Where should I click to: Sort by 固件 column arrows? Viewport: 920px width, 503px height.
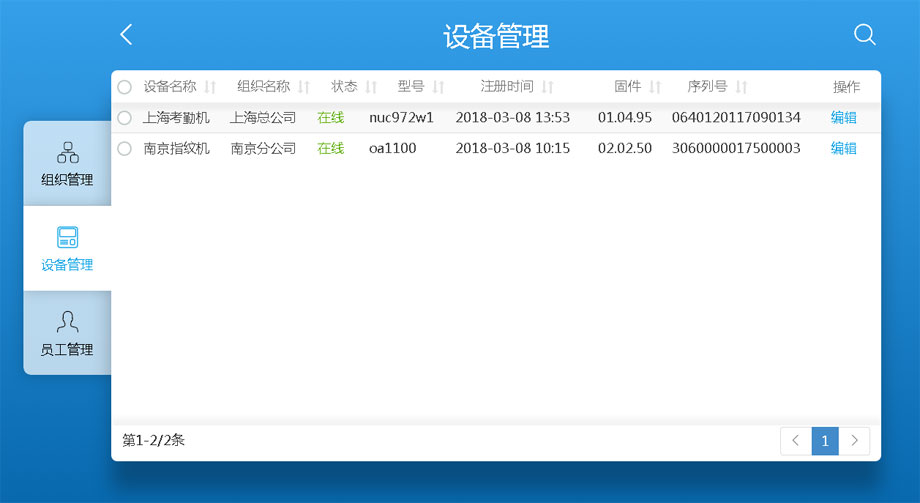click(655, 87)
